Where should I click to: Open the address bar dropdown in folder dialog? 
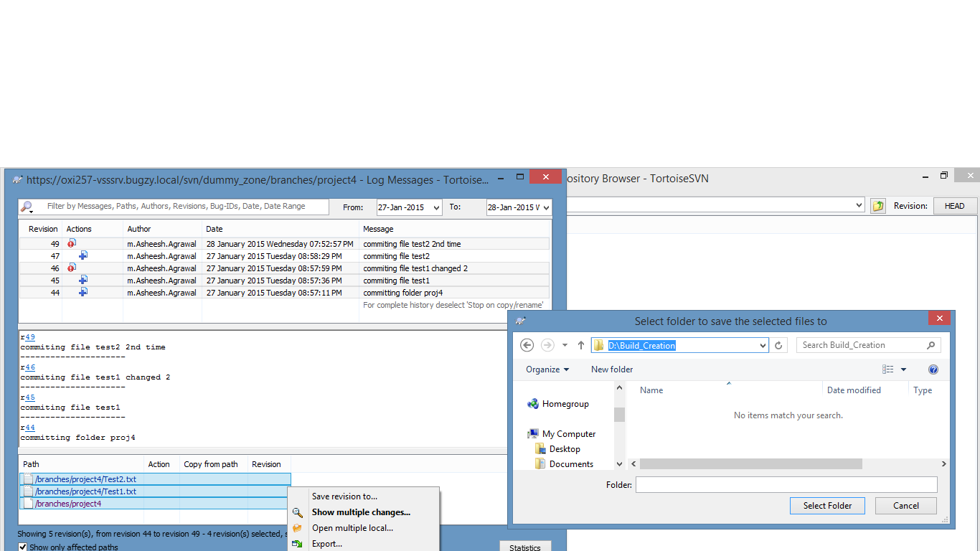763,345
